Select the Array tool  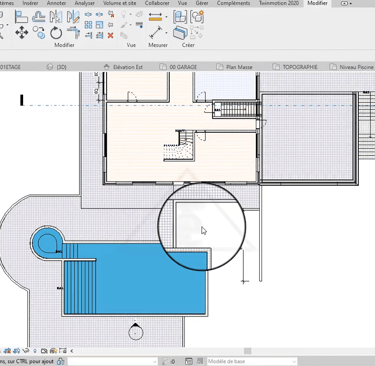(x=88, y=25)
